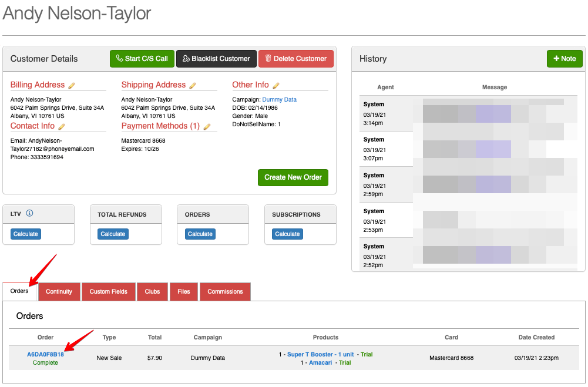
Task: Switch to the Continuity tab
Action: 59,292
